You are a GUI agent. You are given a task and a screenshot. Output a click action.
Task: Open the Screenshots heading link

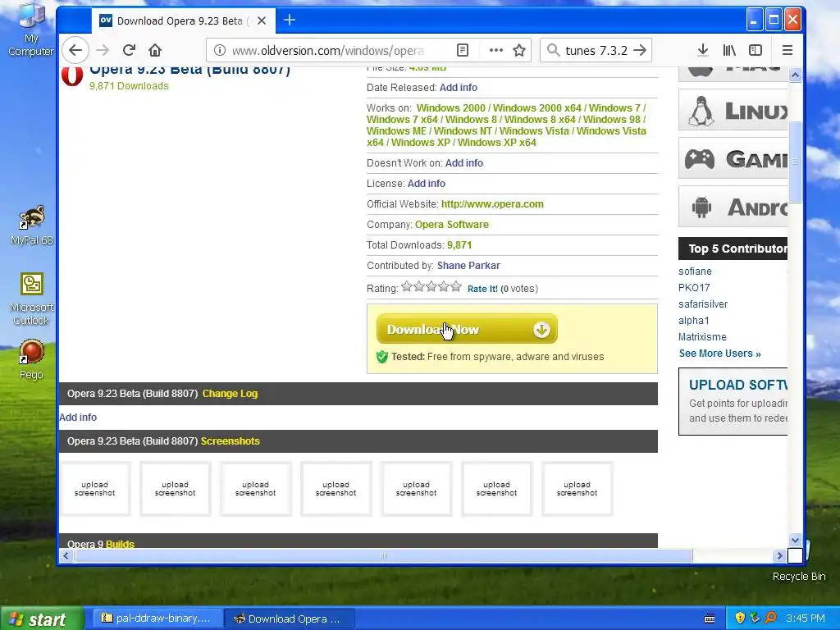click(231, 441)
